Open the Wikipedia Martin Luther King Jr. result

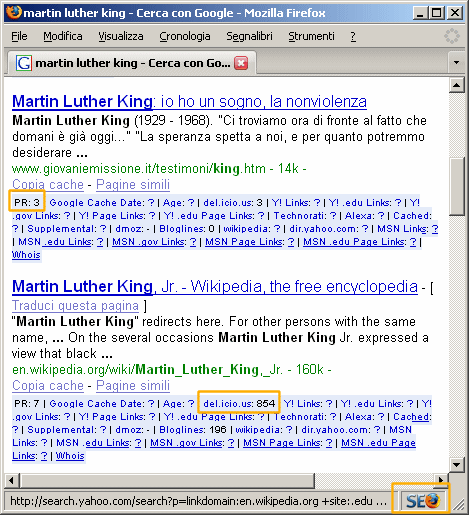pyautogui.click(x=215, y=286)
